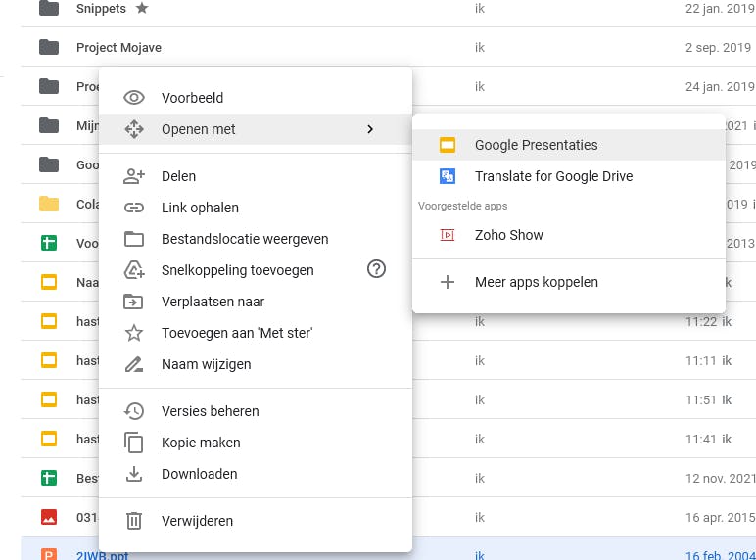The height and width of the screenshot is (560, 756).
Task: Click the help question mark icon
Action: point(376,269)
